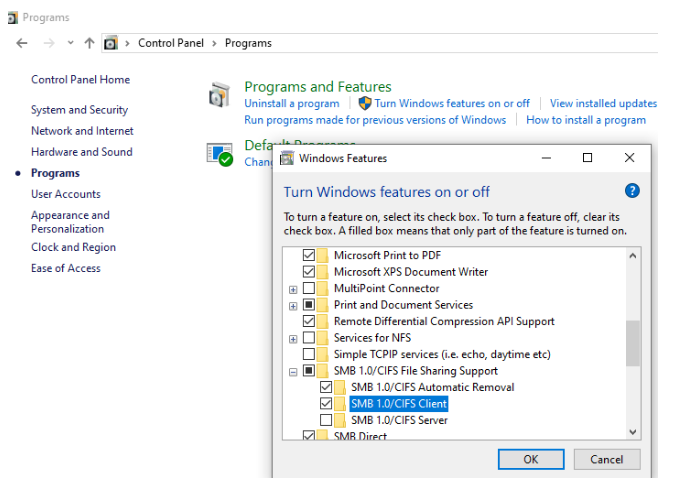The height and width of the screenshot is (500, 676).
Task: Uncheck the SMB 1.0/CIFS Client checkbox
Action: 326,403
